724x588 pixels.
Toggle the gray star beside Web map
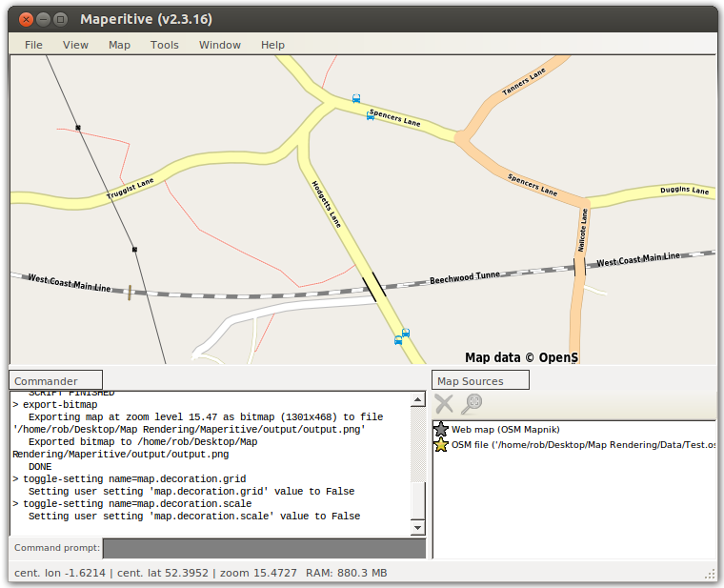(x=441, y=429)
